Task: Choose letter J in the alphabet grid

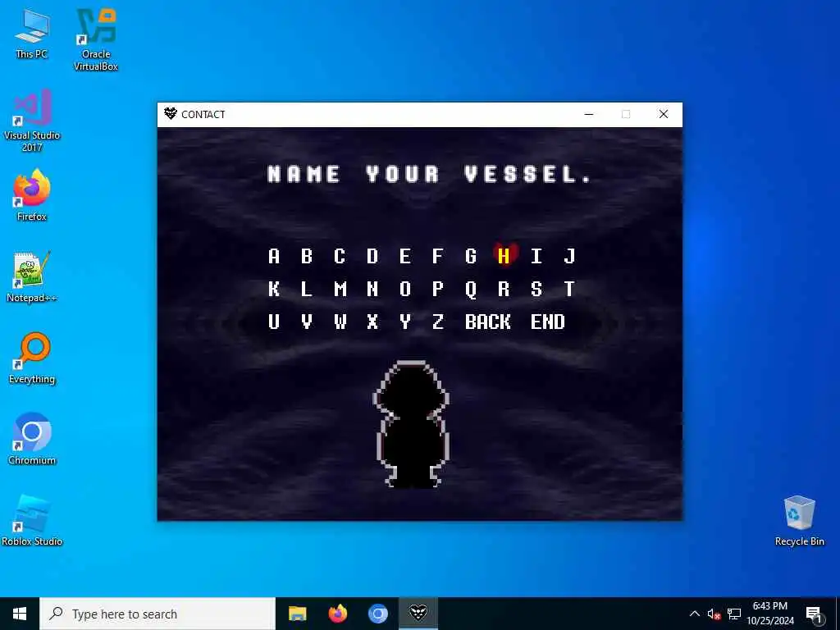Action: (x=569, y=256)
